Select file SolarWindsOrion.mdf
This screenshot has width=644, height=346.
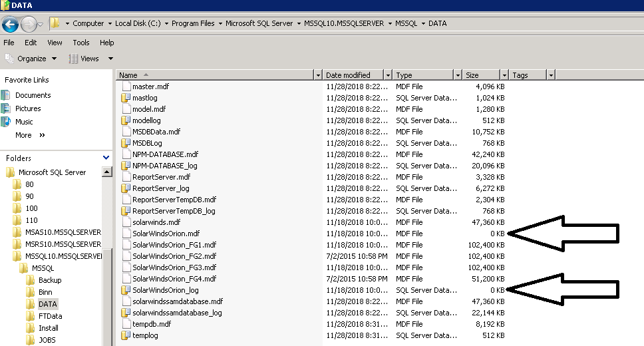pos(166,234)
